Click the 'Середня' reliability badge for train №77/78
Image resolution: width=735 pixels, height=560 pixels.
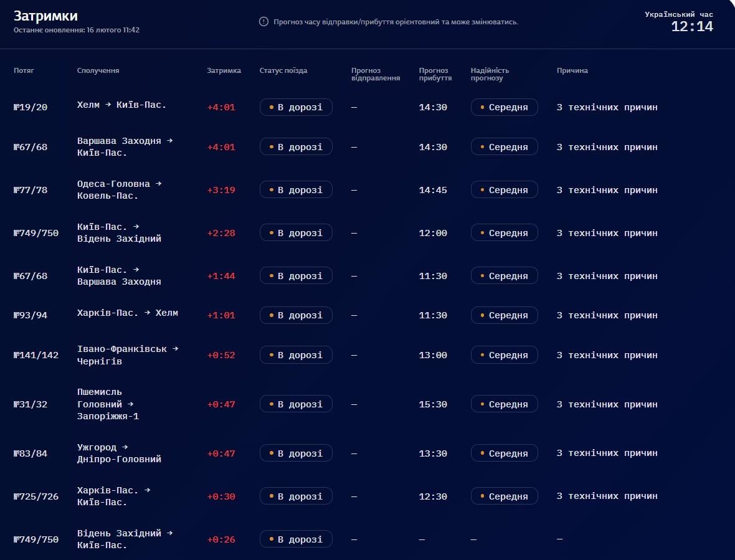(x=504, y=190)
